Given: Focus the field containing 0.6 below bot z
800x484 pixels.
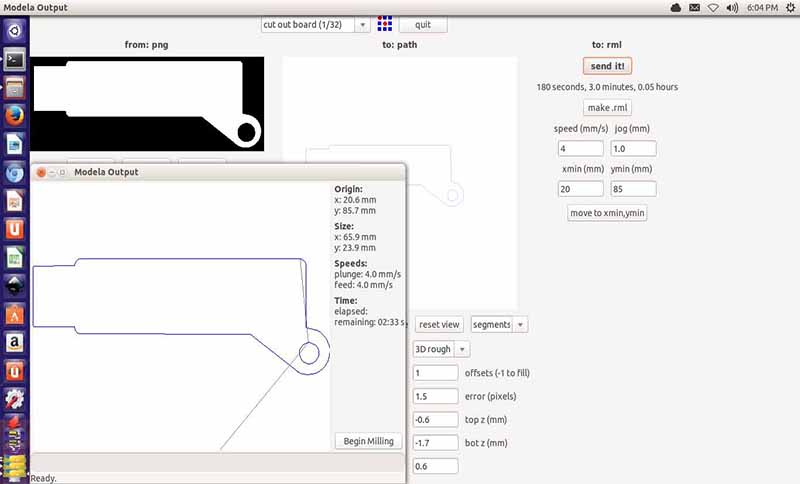Looking at the screenshot, I should pyautogui.click(x=435, y=466).
